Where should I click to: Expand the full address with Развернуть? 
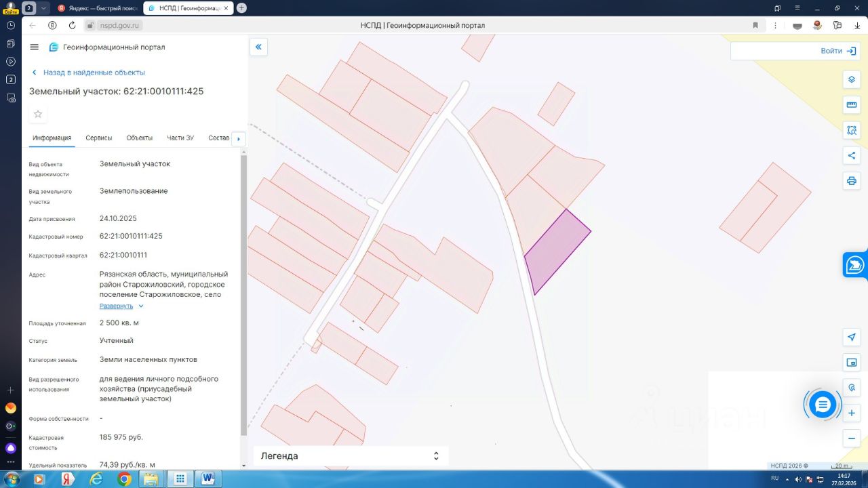(121, 306)
